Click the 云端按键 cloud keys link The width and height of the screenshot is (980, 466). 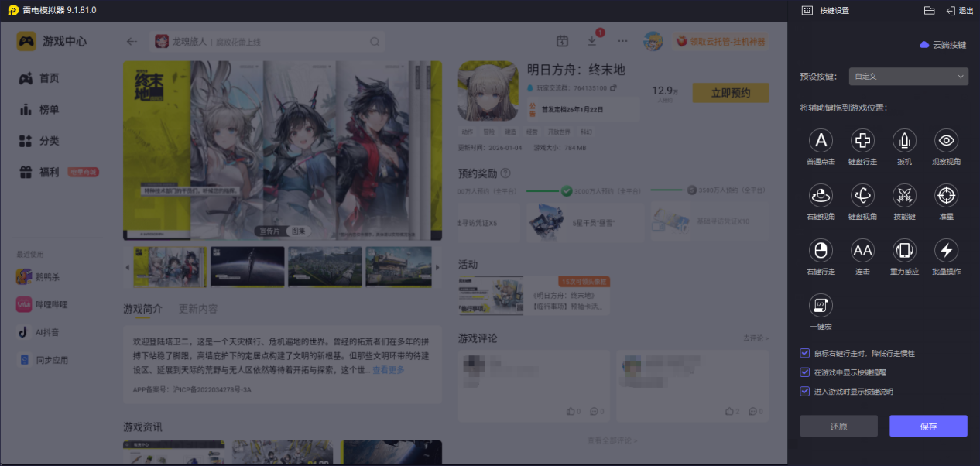pyautogui.click(x=943, y=45)
